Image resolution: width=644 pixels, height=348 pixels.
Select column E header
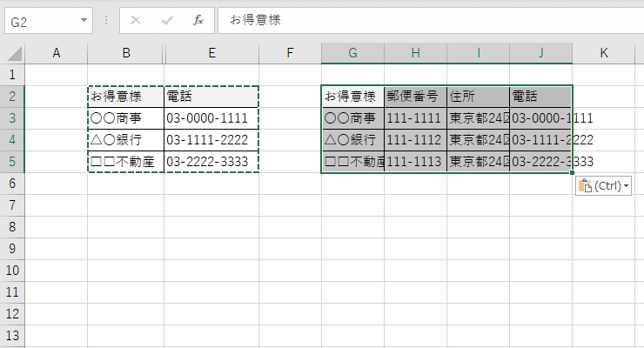point(212,53)
